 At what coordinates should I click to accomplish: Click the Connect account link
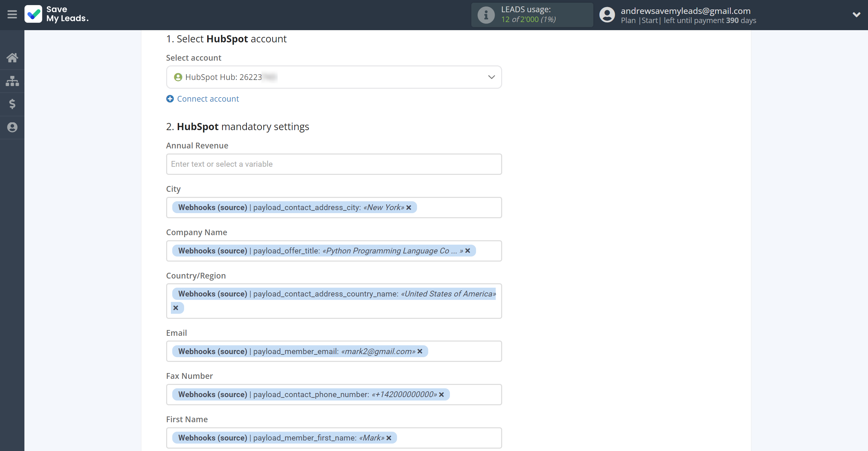point(208,99)
